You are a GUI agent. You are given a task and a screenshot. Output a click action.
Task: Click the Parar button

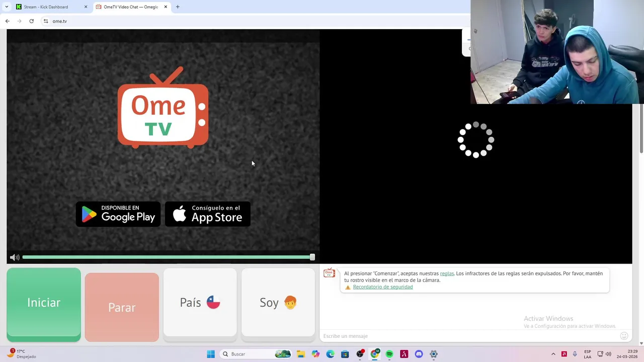122,307
